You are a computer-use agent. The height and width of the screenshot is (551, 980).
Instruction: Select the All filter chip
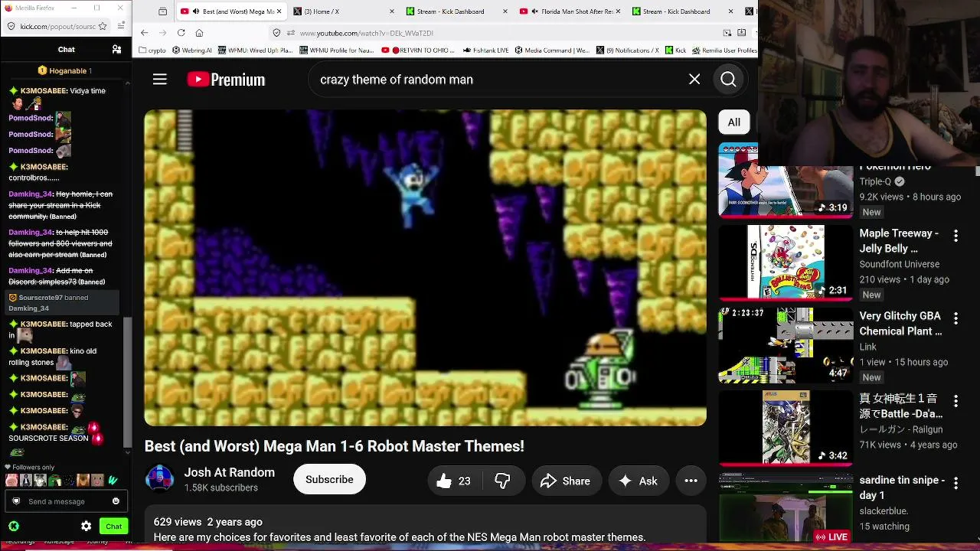(x=733, y=122)
